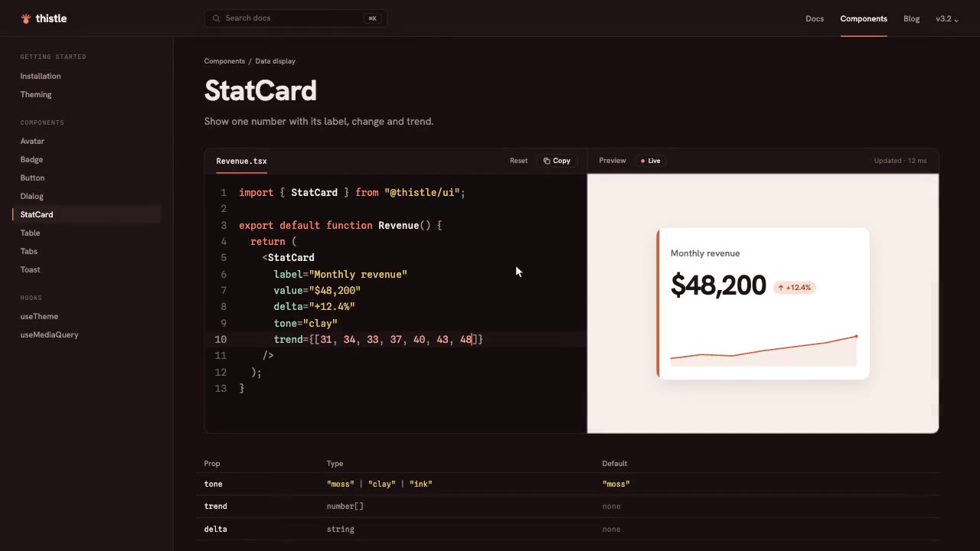Click the tone="clay" code line

(305, 324)
